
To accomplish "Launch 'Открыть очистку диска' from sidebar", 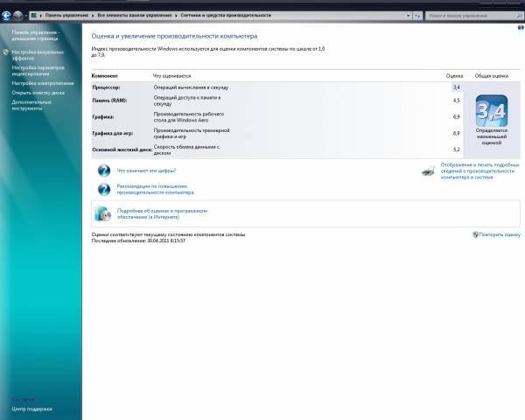I will pyautogui.click(x=38, y=92).
